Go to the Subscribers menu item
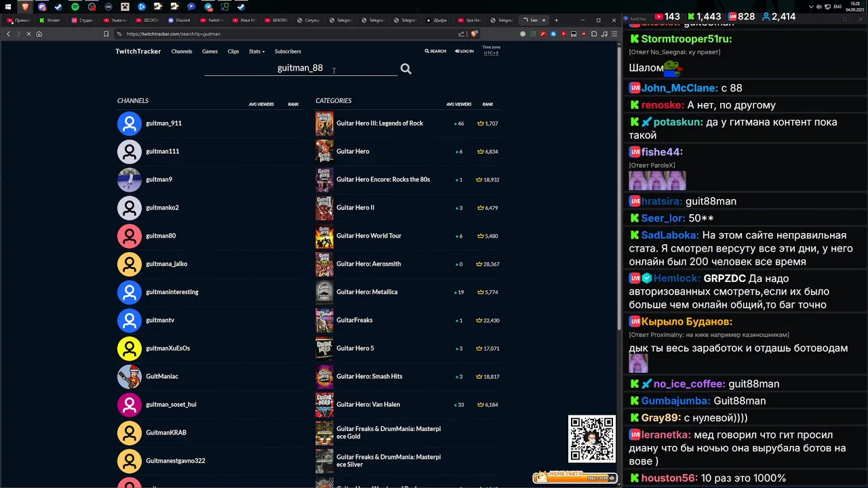Screen dimensions: 868x488 pos(288,52)
